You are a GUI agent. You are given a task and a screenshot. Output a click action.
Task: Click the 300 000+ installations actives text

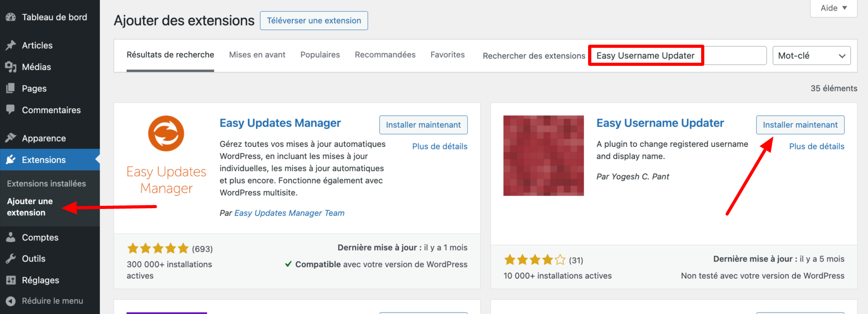click(x=169, y=270)
